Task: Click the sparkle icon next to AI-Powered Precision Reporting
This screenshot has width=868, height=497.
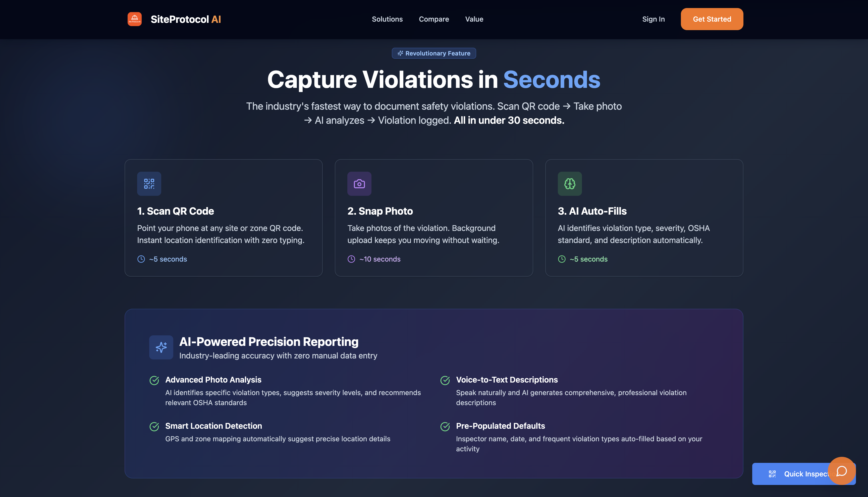Action: click(x=161, y=347)
